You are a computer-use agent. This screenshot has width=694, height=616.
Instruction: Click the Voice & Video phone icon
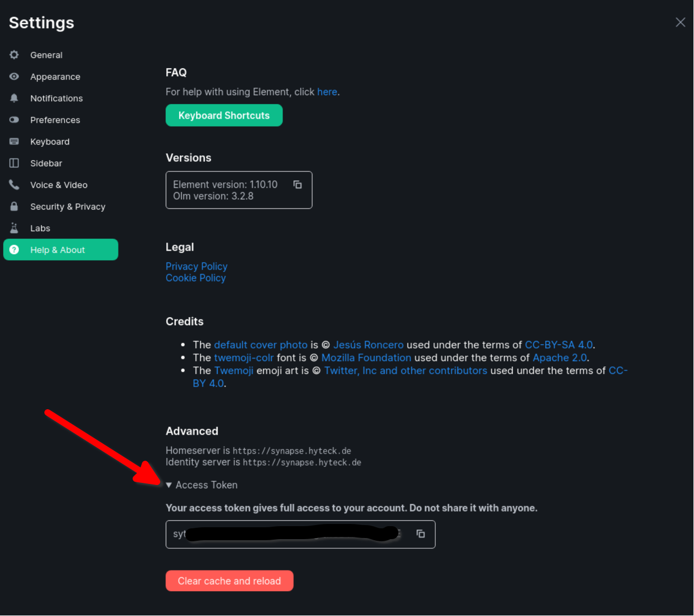tap(14, 185)
